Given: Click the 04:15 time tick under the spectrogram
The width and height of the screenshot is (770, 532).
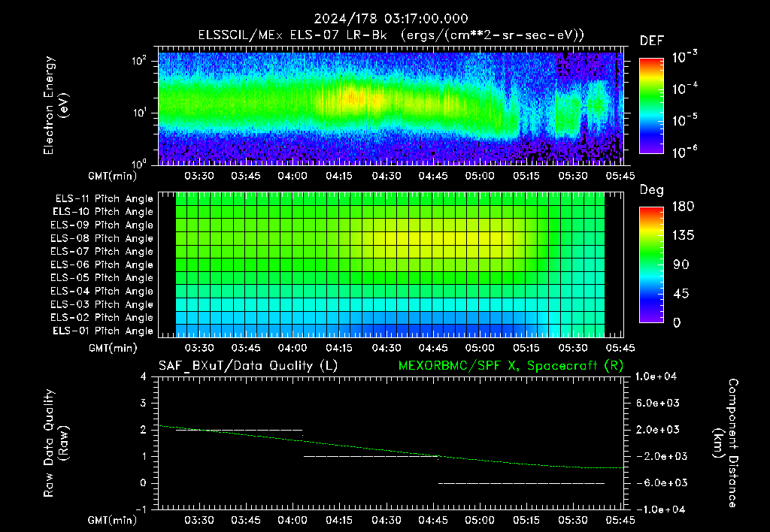Looking at the screenshot, I should (339, 176).
